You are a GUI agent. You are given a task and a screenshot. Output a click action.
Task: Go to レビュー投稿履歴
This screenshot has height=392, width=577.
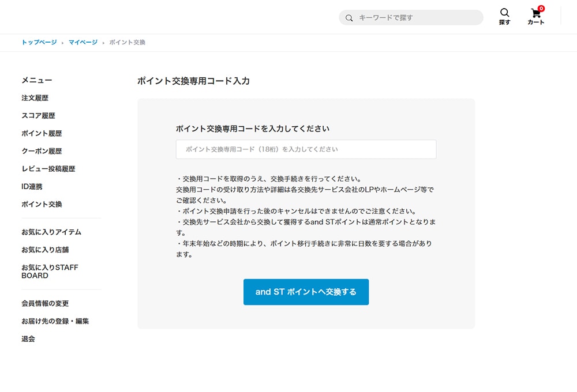tap(48, 169)
